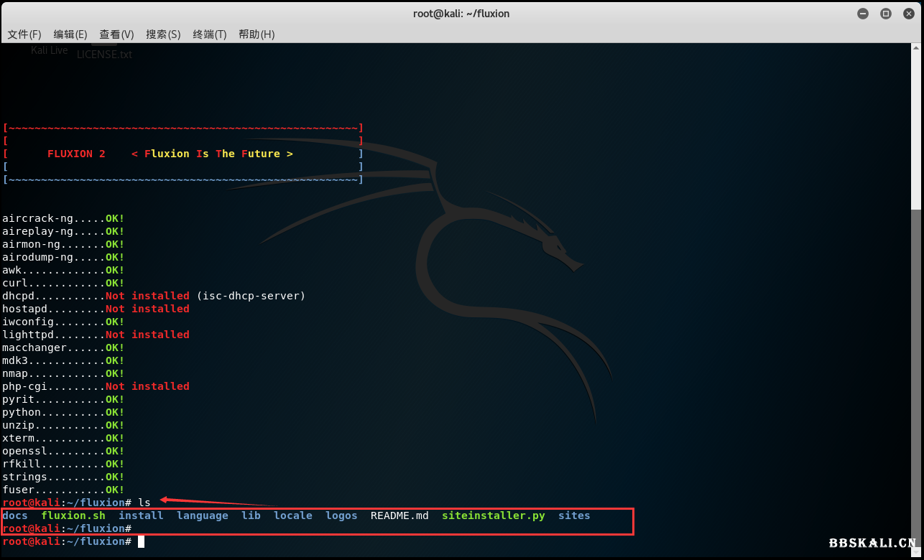Click the window title root@kali: ~/fluxion
The height and width of the screenshot is (560, 924).
pyautogui.click(x=461, y=13)
